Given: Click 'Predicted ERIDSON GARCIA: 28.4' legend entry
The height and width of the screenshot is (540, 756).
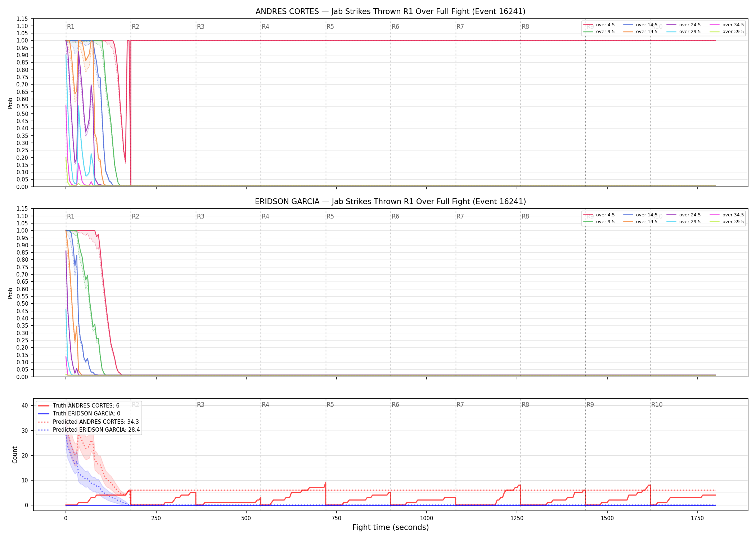Looking at the screenshot, I should pos(89,430).
